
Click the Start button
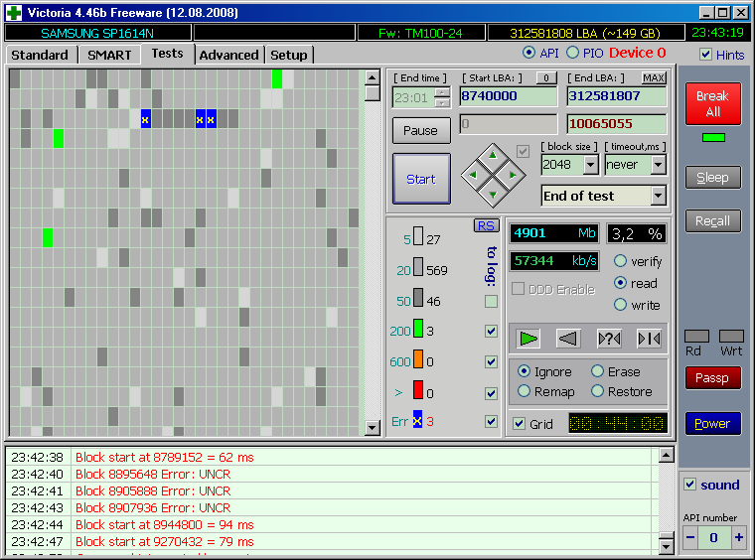(x=421, y=179)
